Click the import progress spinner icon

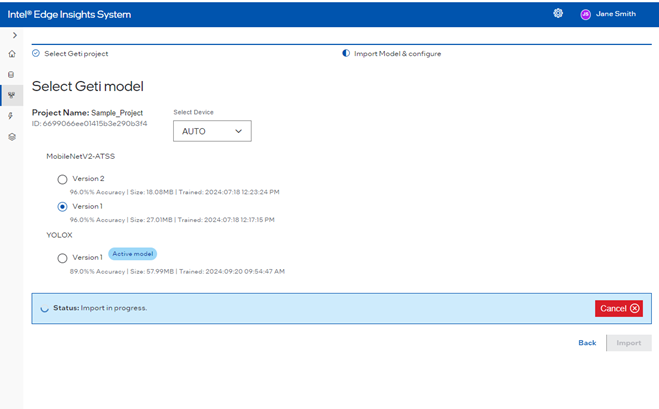click(x=44, y=309)
